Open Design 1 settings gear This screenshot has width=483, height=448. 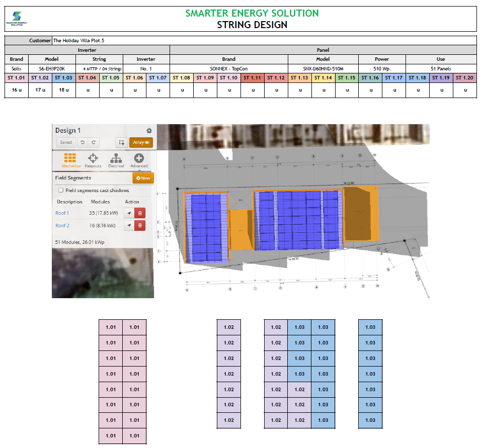click(149, 131)
